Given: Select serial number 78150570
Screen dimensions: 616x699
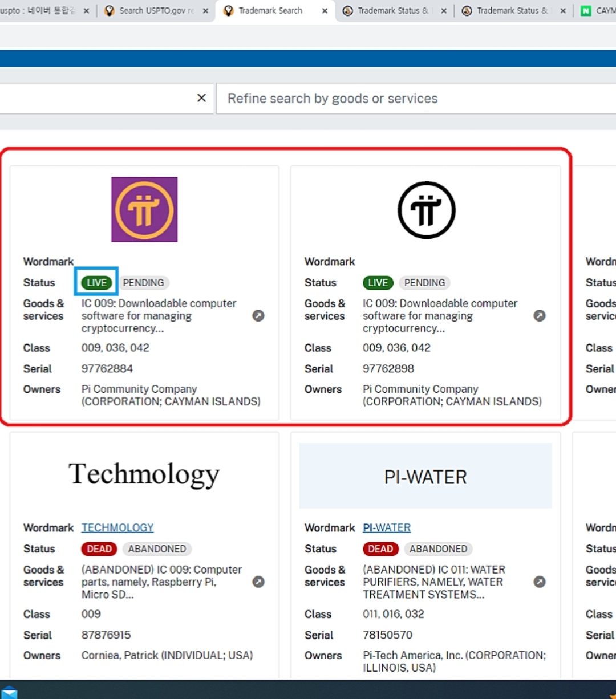Looking at the screenshot, I should coord(387,635).
